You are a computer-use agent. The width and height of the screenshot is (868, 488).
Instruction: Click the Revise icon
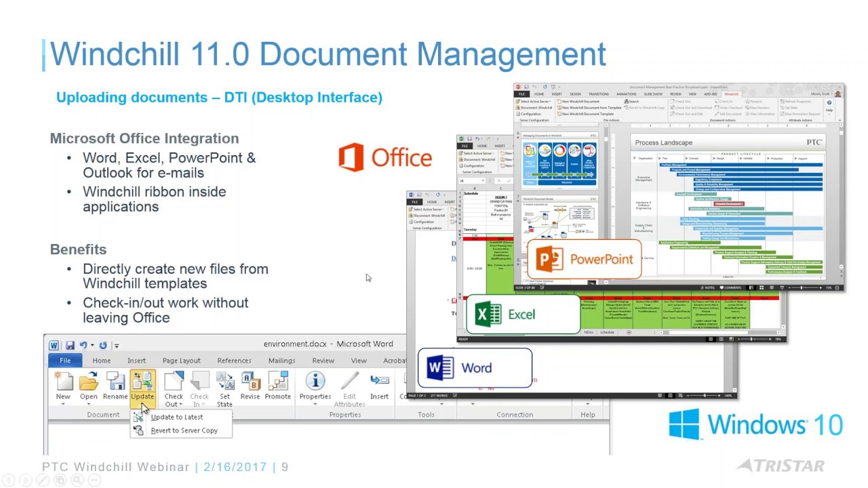coord(250,381)
